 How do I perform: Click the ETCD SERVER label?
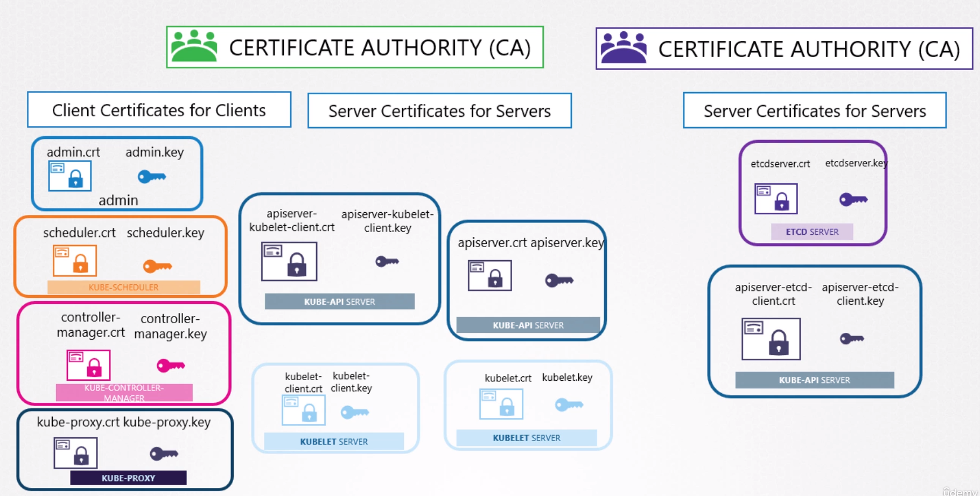[812, 232]
